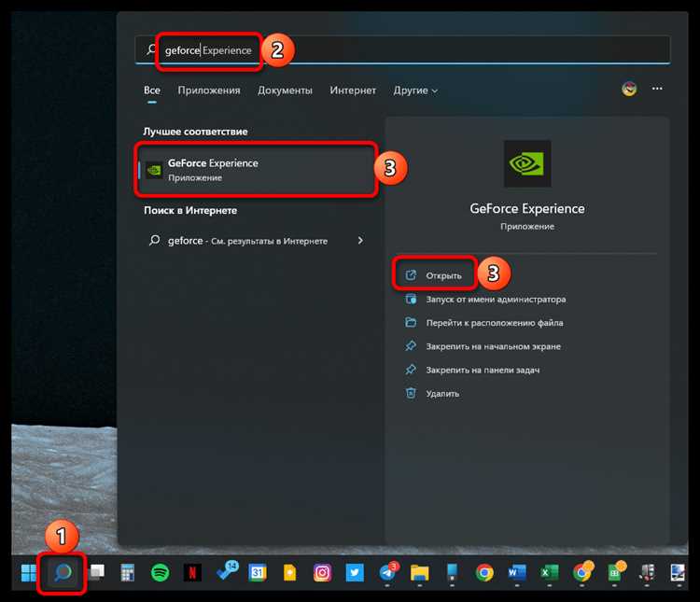Click the large NVIDIA logo in details pane
This screenshot has width=700, height=602.
[527, 163]
